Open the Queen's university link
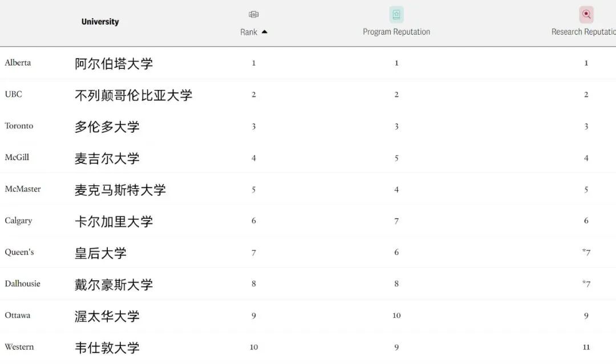616x364 pixels. (x=19, y=252)
